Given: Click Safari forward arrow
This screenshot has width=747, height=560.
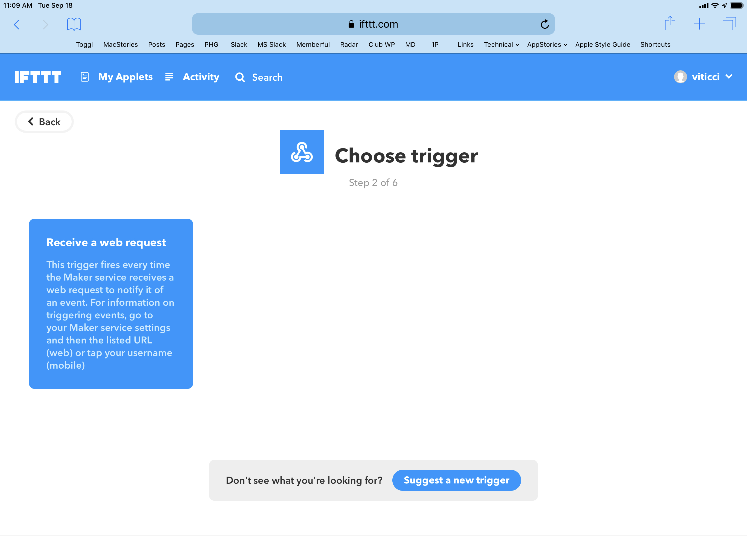Looking at the screenshot, I should (x=46, y=24).
